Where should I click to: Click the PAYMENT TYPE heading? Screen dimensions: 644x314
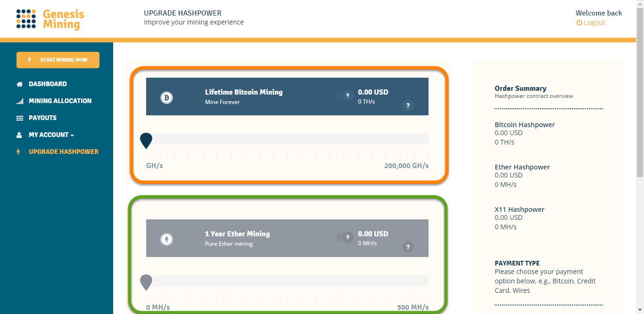pos(517,263)
